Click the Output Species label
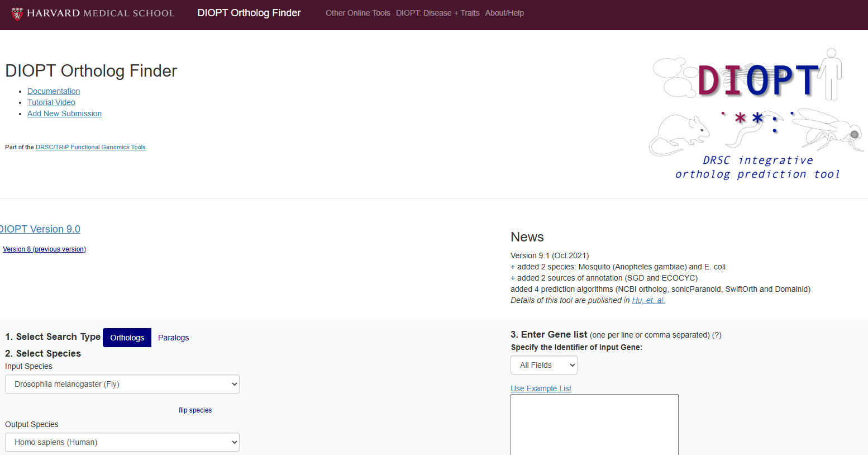 32,424
